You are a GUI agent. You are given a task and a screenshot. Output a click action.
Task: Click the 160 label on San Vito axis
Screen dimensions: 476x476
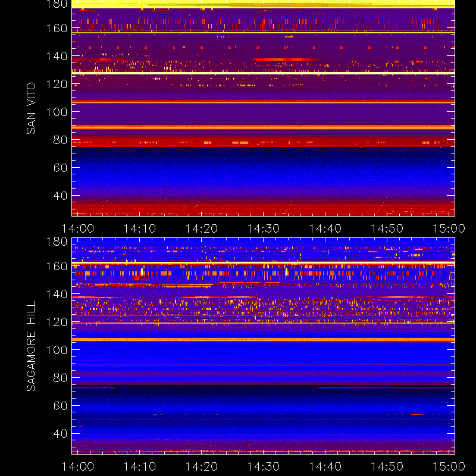(57, 28)
